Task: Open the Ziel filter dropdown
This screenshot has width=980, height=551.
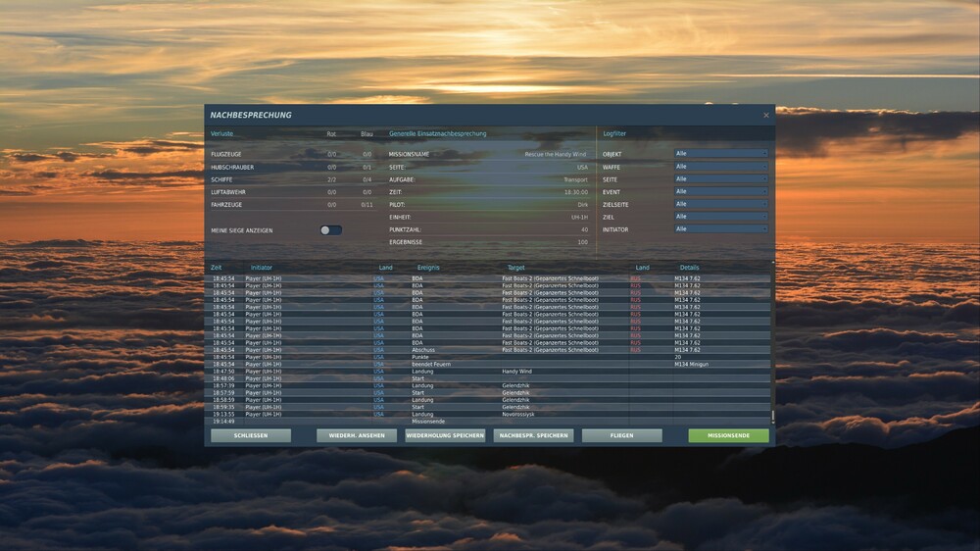Action: (720, 217)
